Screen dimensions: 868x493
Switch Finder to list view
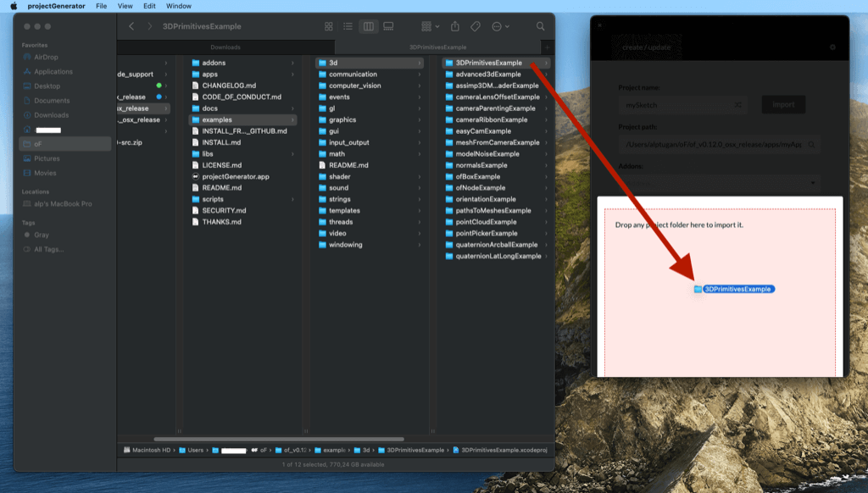[x=348, y=26]
